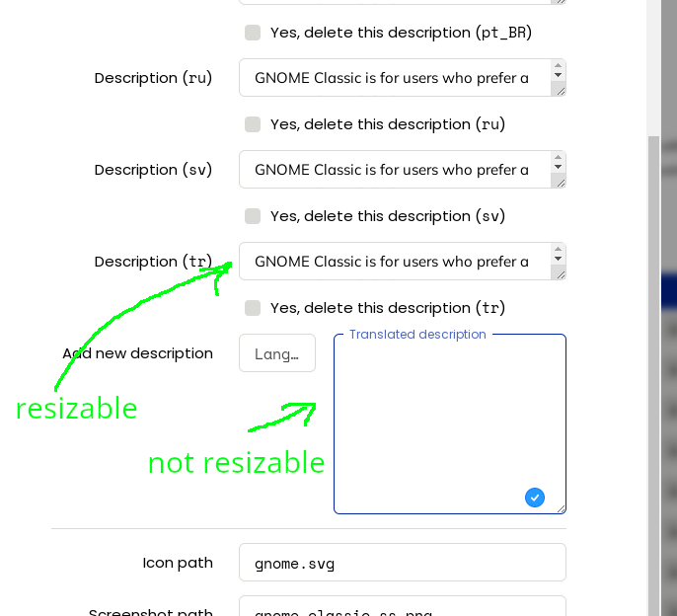Check 'Yes, delete this description (pt_BR)'
The width and height of the screenshot is (677, 616).
point(253,33)
